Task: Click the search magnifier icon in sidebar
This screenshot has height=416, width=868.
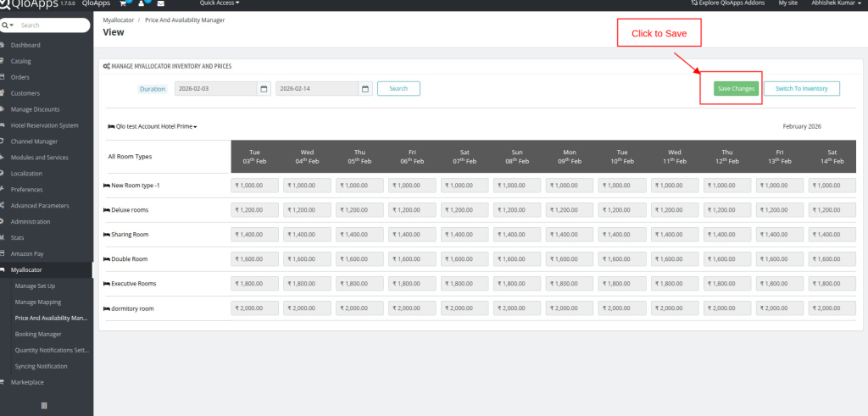Action: coord(6,25)
